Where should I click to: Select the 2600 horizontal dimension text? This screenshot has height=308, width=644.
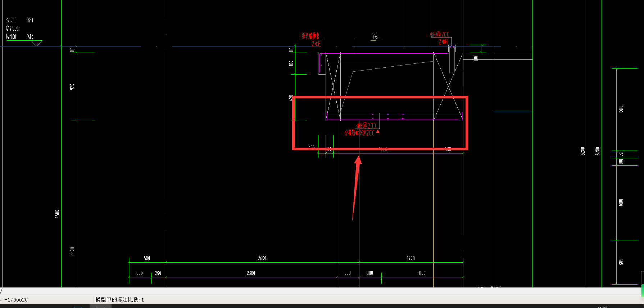[262, 258]
